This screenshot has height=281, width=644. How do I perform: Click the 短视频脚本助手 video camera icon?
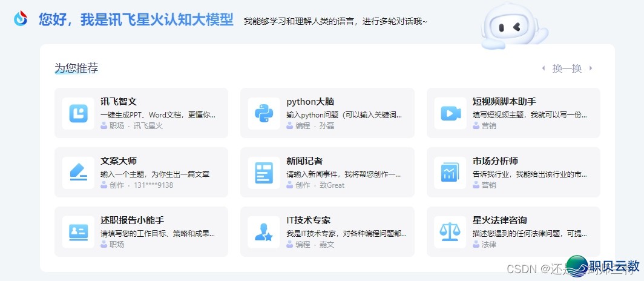(x=450, y=113)
